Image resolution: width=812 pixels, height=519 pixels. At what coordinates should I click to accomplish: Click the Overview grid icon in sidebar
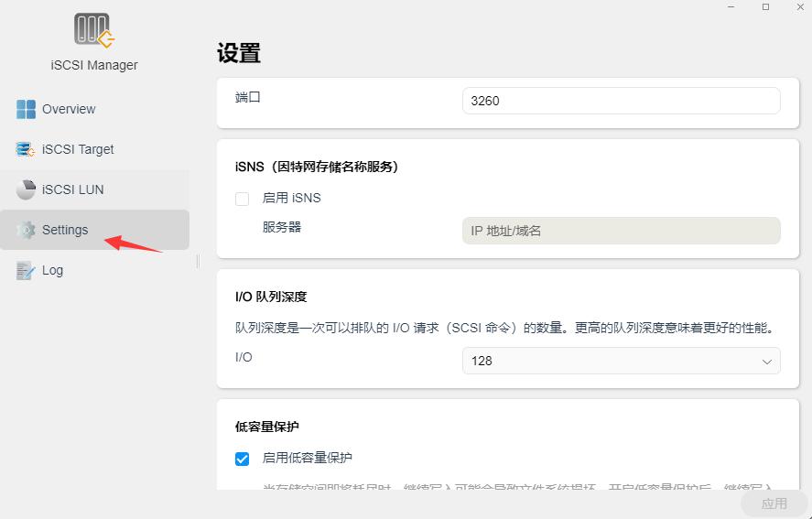click(26, 109)
